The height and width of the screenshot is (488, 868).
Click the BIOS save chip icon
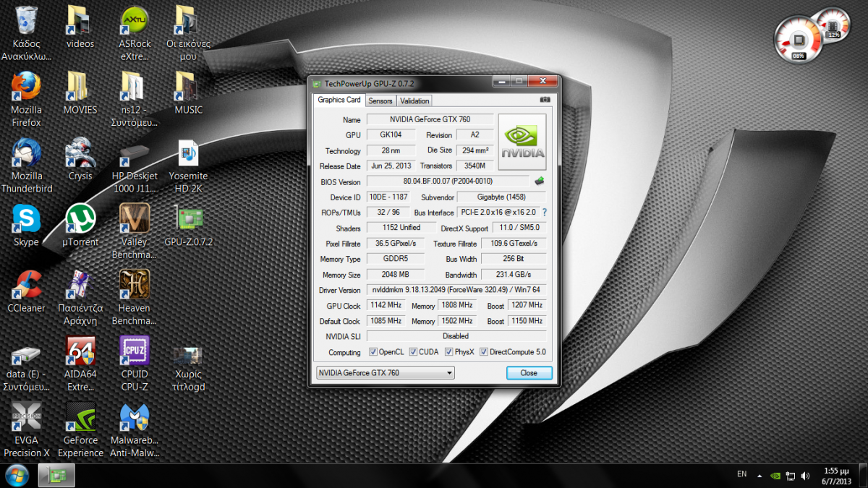tap(539, 181)
